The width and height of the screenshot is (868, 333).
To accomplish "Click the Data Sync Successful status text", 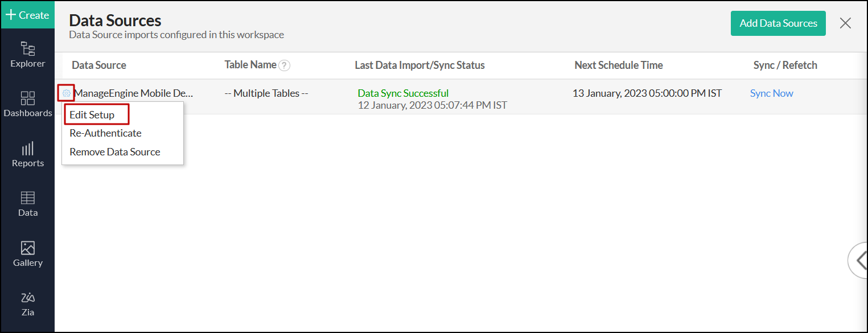I will (x=403, y=93).
